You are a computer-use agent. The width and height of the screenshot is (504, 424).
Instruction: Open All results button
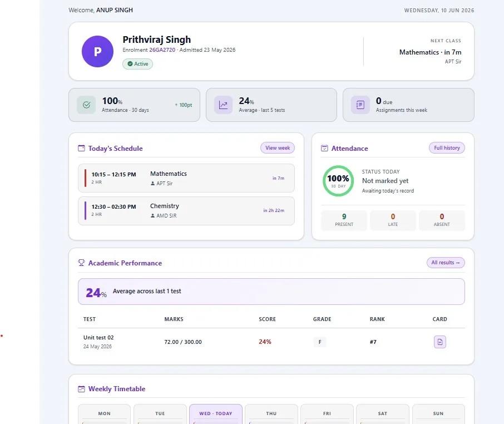pos(446,263)
